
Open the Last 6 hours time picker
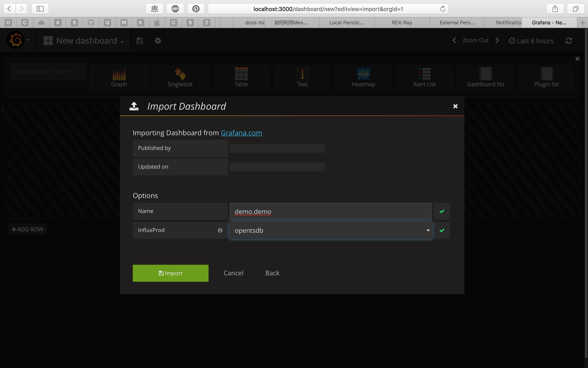(x=531, y=41)
